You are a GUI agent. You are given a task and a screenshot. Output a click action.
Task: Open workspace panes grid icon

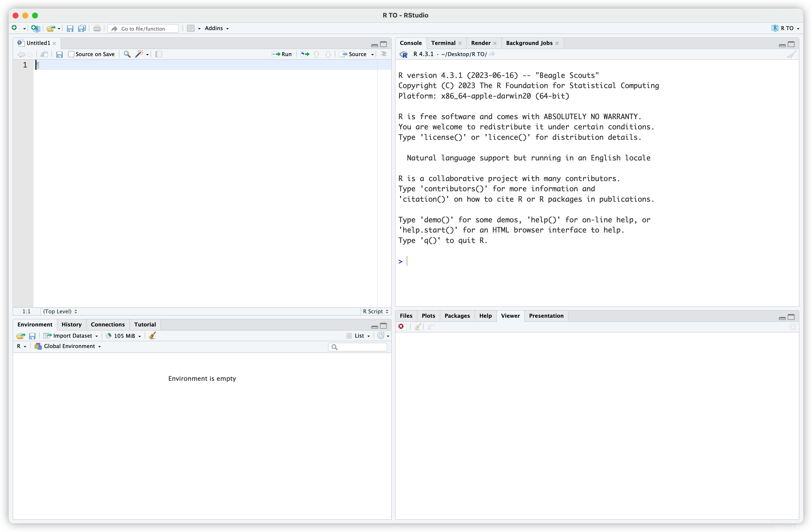191,28
